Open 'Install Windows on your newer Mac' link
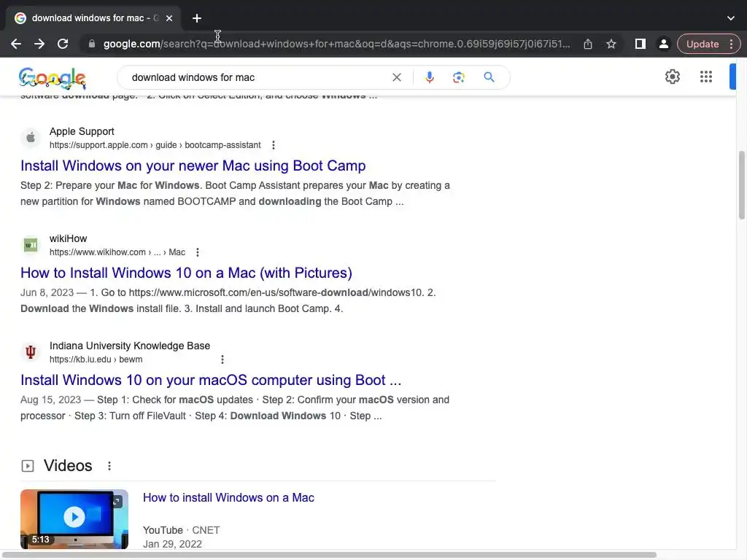Viewport: 747px width, 560px height. (193, 166)
